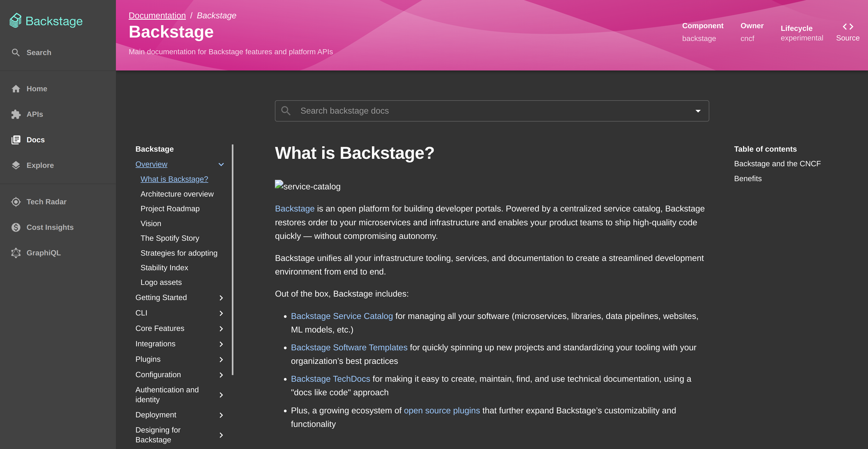Image resolution: width=868 pixels, height=449 pixels.
Task: Click the Backstage Software Templates link
Action: pos(349,347)
